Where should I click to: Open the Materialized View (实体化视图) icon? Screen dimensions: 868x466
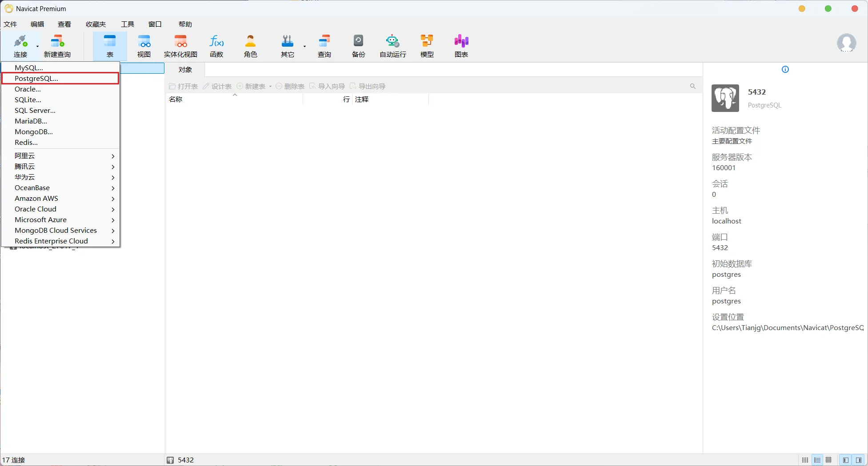(x=180, y=46)
